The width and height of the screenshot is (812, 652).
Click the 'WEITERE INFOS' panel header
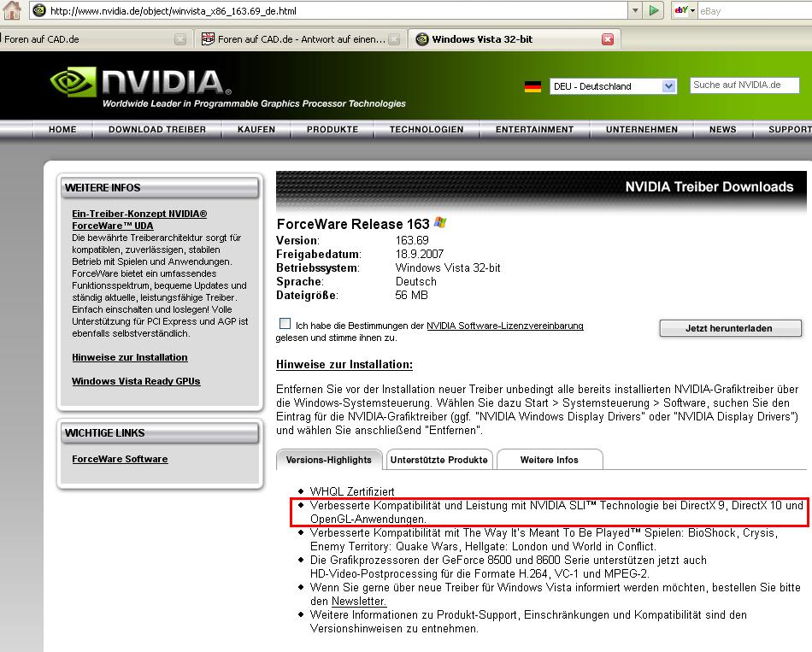point(160,187)
